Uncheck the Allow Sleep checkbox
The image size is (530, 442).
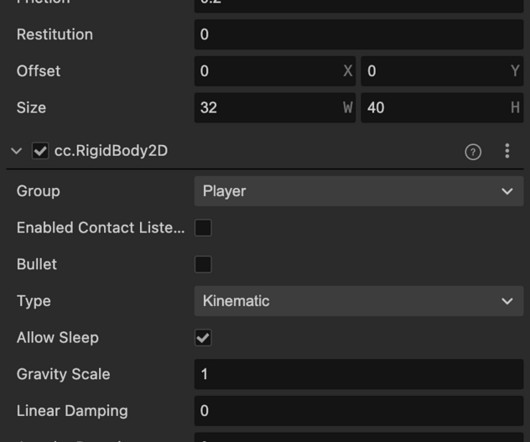(x=203, y=338)
